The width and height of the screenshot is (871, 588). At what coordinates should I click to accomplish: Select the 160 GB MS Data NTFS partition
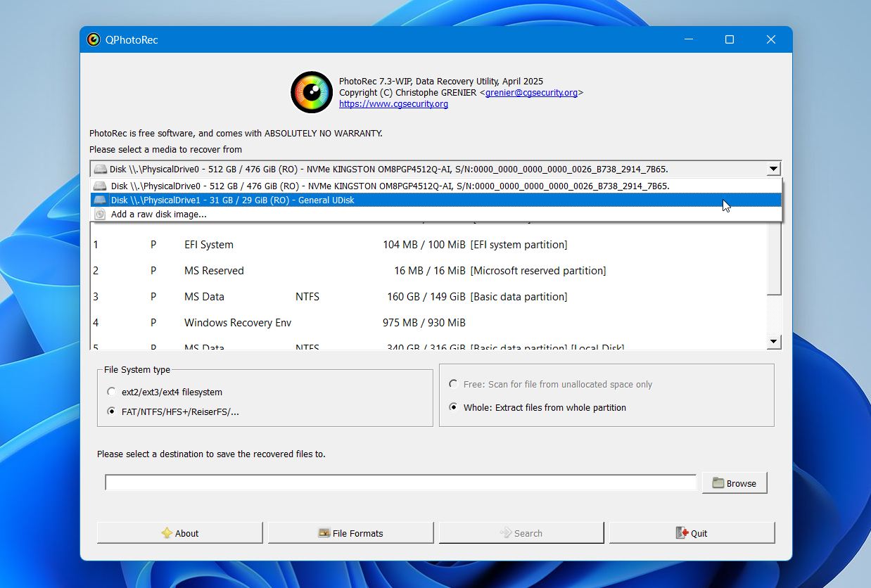(x=428, y=297)
